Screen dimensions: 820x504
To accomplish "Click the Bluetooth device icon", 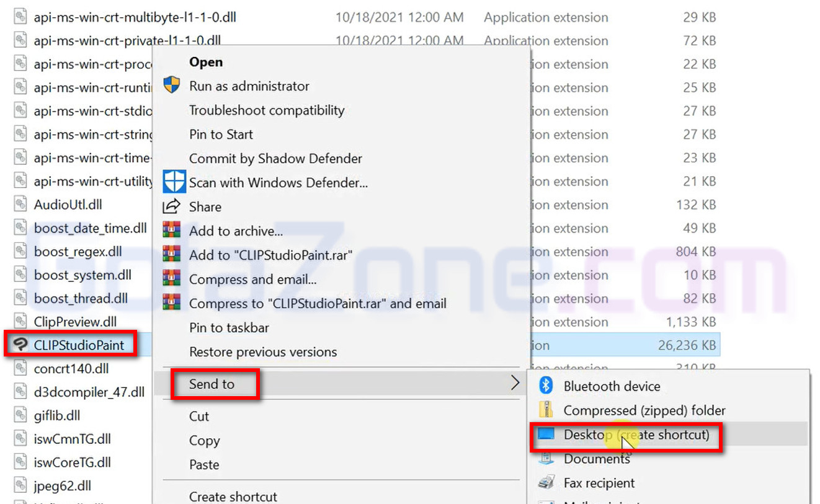I will click(x=546, y=386).
